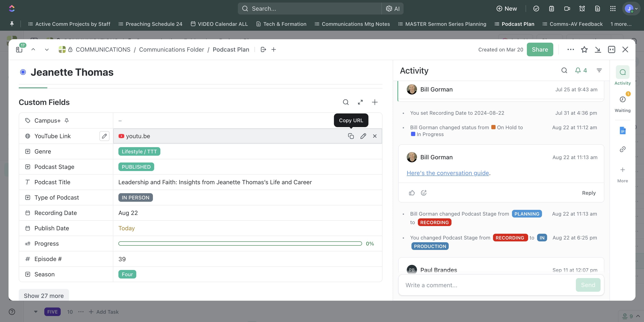Open task options three-dot menu
The height and width of the screenshot is (322, 644).
(571, 49)
